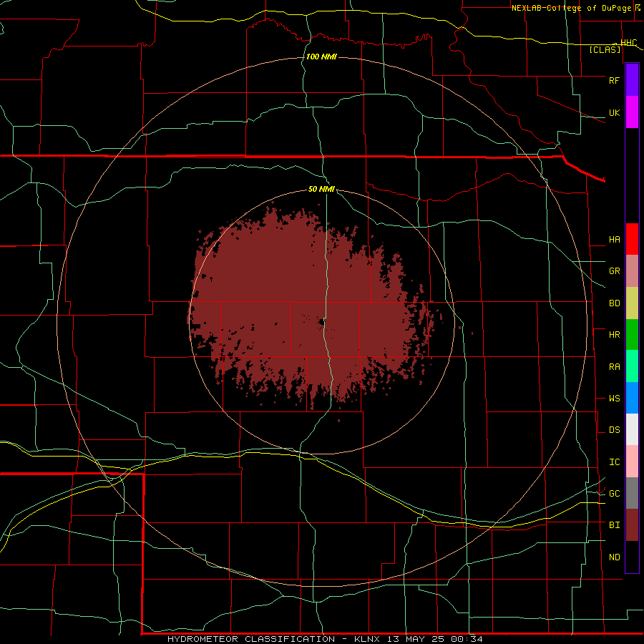Click the GC legend label
The image size is (644, 644).
point(614,494)
